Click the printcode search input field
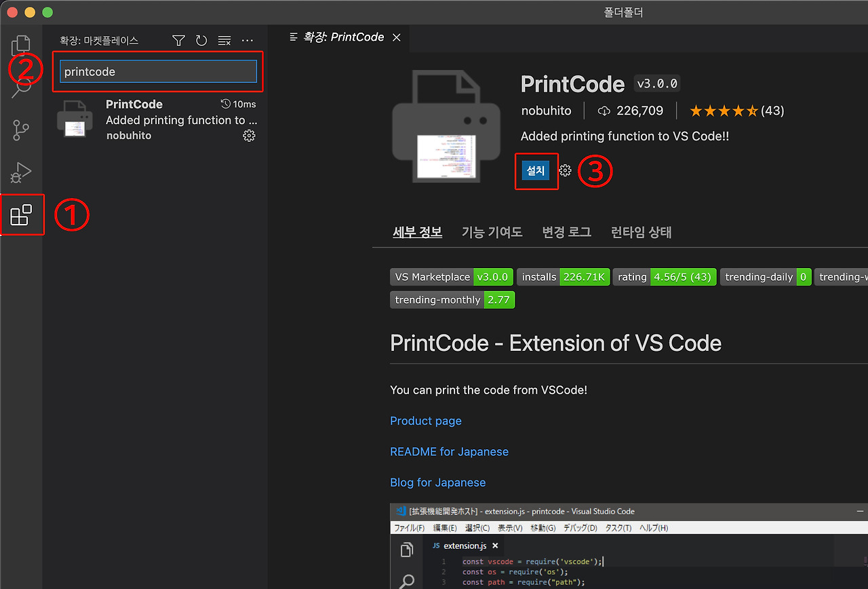The image size is (868, 589). (x=158, y=71)
